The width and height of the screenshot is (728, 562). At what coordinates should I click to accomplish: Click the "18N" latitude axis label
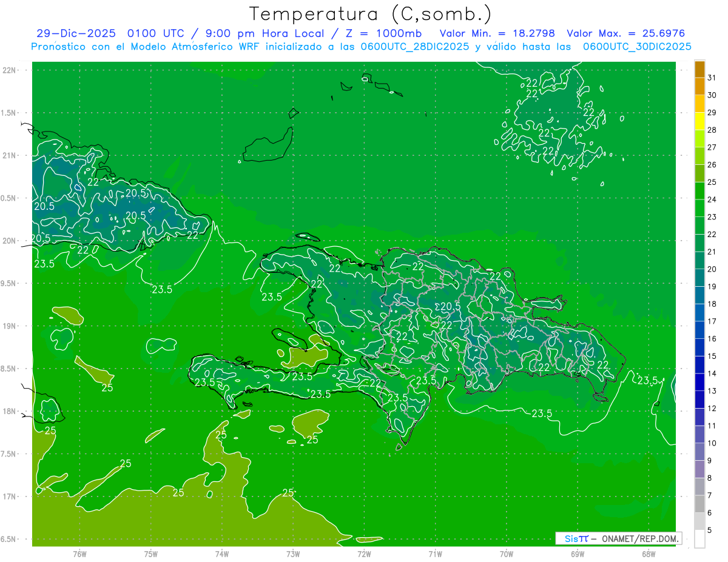coord(10,411)
